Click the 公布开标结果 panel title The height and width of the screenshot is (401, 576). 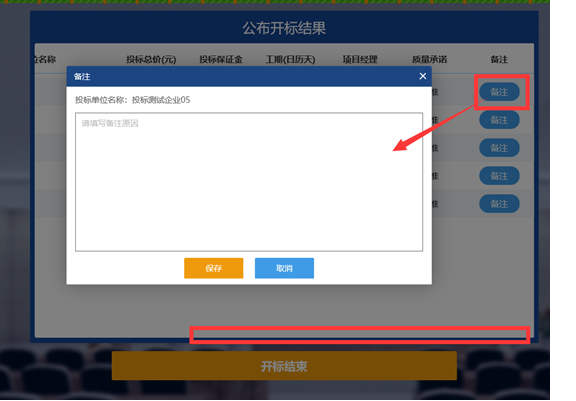pyautogui.click(x=284, y=28)
